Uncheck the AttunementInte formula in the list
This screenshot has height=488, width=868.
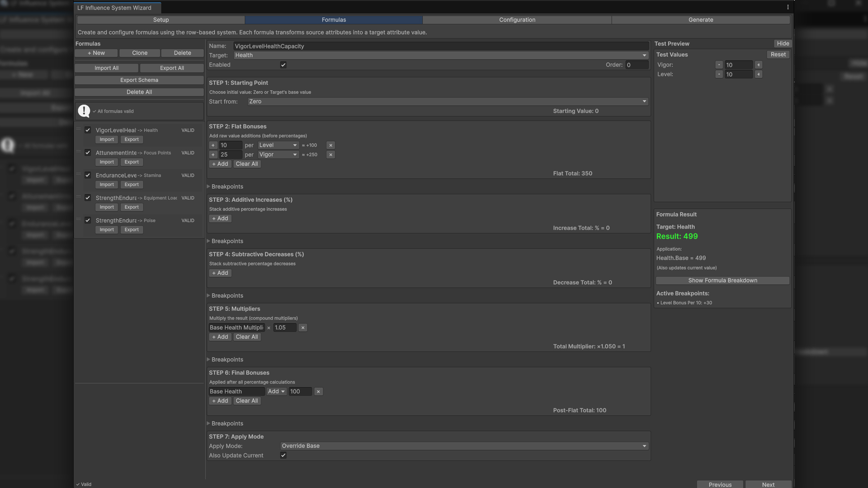coord(88,153)
